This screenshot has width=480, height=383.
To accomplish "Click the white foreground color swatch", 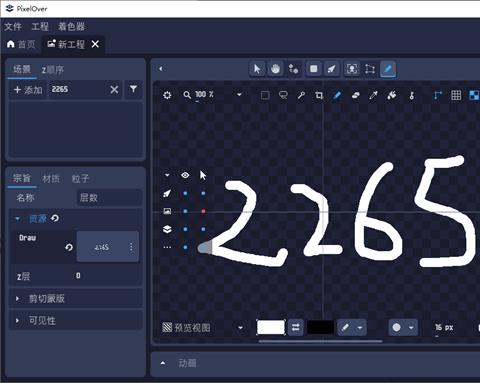I will point(271,327).
